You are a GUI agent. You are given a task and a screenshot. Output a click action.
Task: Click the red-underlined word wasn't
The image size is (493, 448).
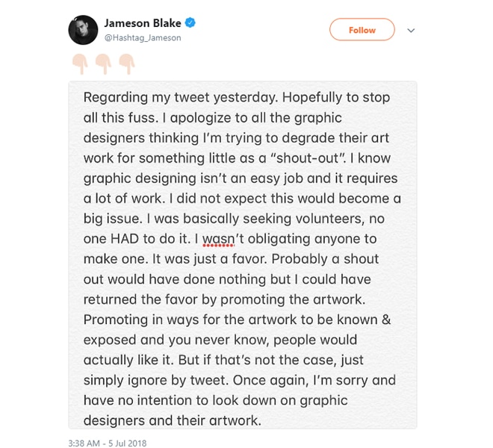223,239
